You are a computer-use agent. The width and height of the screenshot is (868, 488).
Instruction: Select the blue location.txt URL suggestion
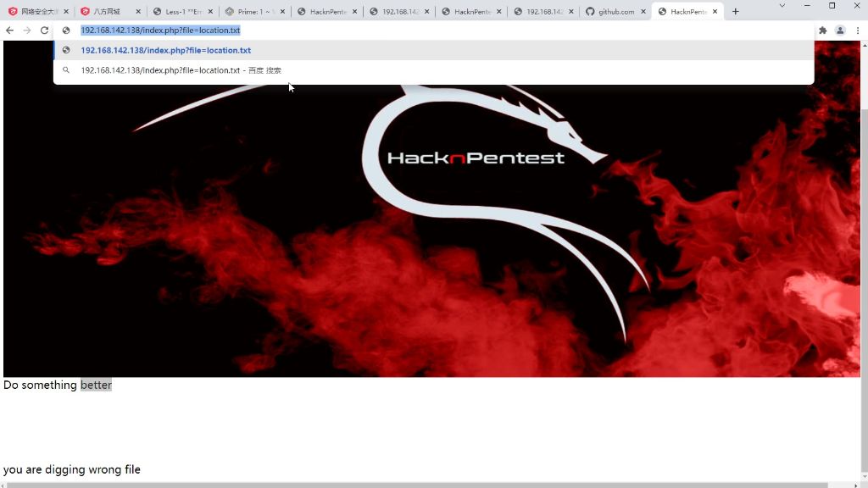(x=433, y=50)
